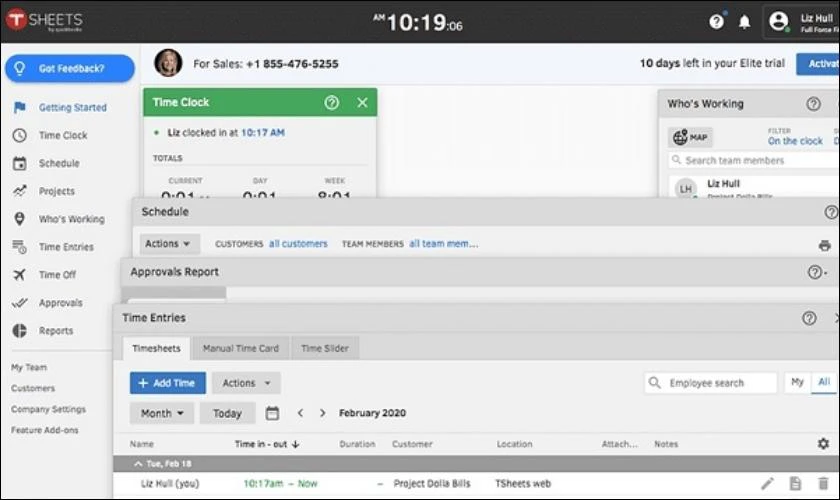The image size is (840, 500).
Task: Open help in the Approvals Report panel
Action: [x=815, y=272]
